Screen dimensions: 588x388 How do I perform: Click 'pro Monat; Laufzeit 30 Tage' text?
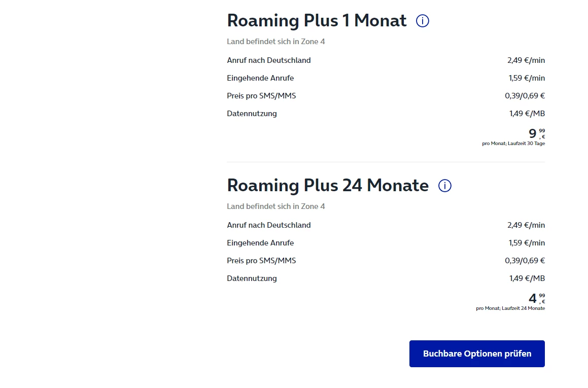(513, 144)
